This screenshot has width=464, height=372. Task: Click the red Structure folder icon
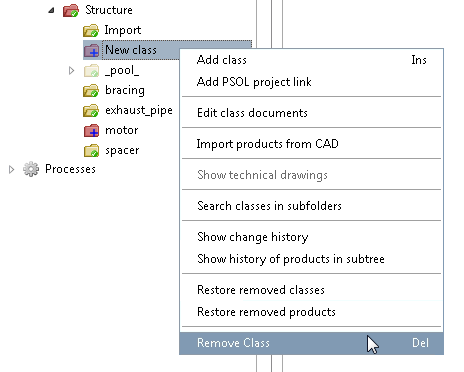71,10
